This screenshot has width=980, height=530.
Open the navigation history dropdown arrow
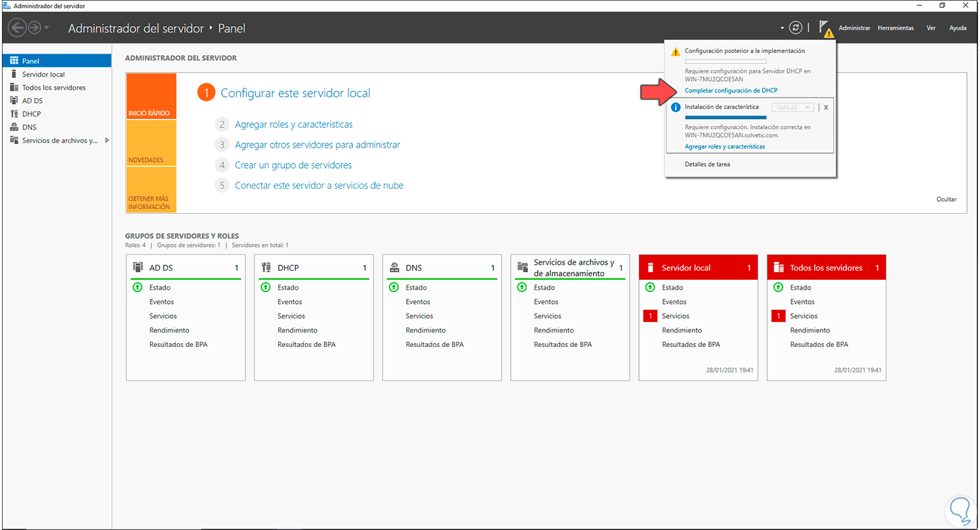click(x=46, y=28)
